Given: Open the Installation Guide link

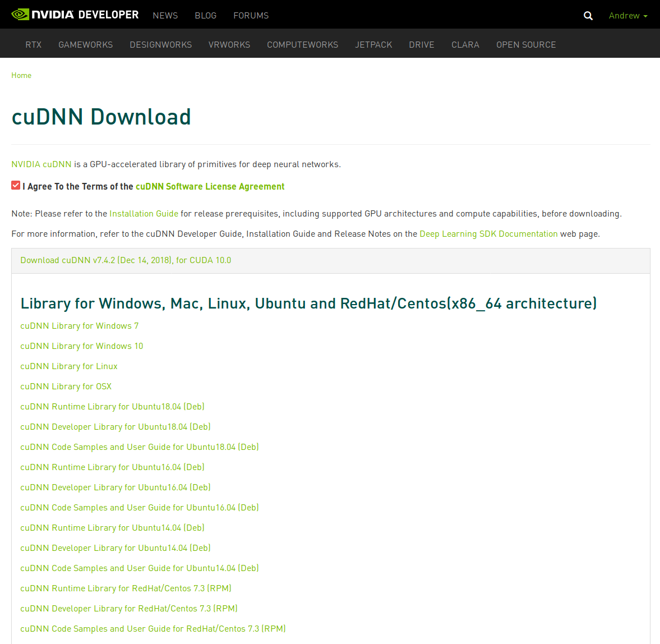Looking at the screenshot, I should (x=144, y=214).
